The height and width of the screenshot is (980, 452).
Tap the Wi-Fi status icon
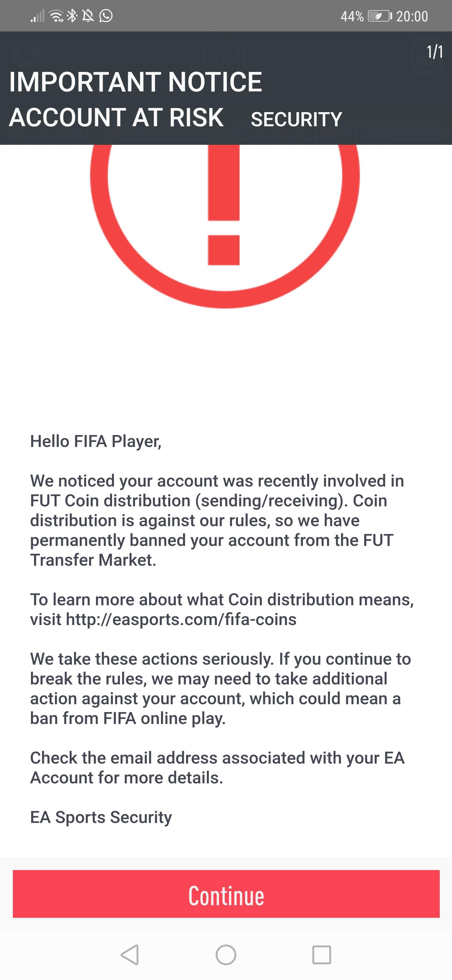(x=56, y=16)
